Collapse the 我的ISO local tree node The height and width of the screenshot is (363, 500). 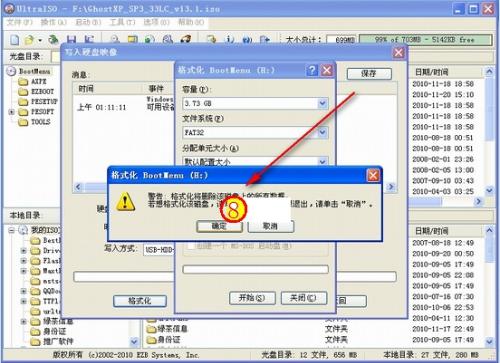[12, 230]
